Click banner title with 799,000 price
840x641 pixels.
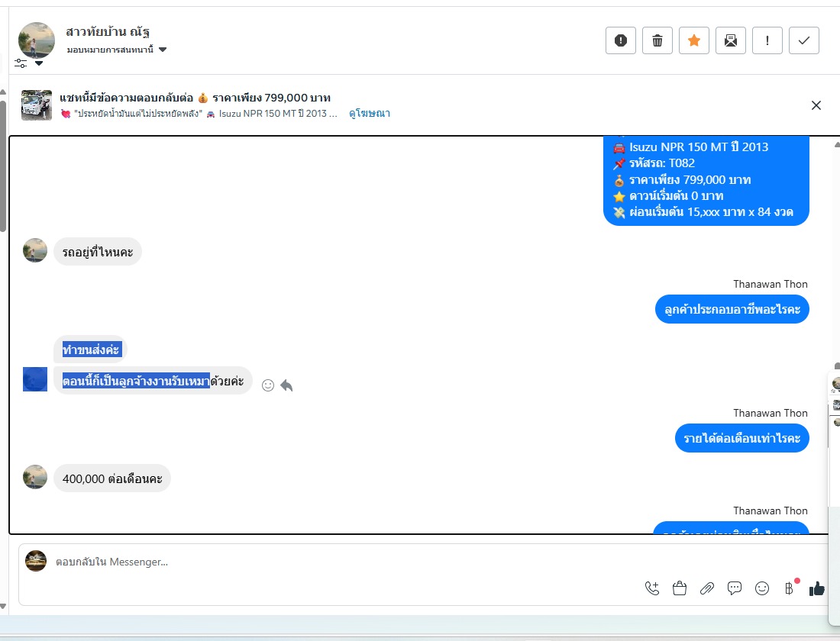tap(195, 98)
